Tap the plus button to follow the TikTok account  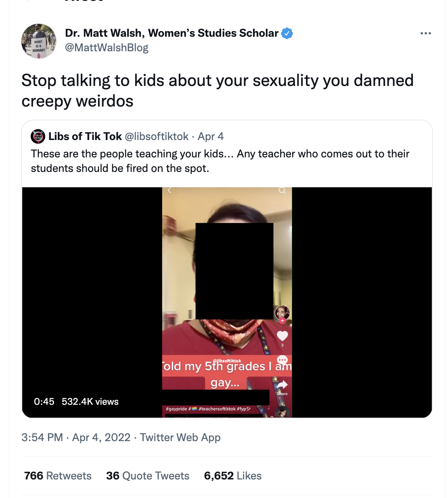click(x=283, y=320)
